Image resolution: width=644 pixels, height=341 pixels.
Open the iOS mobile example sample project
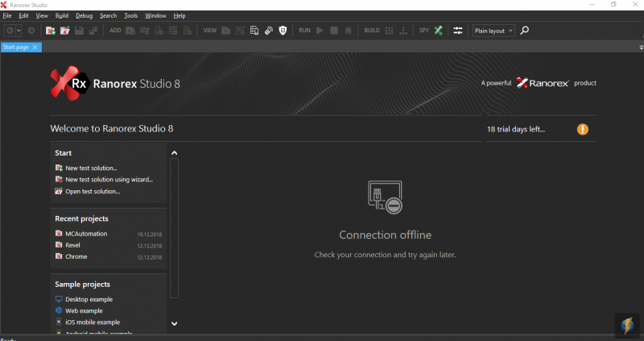click(x=93, y=322)
